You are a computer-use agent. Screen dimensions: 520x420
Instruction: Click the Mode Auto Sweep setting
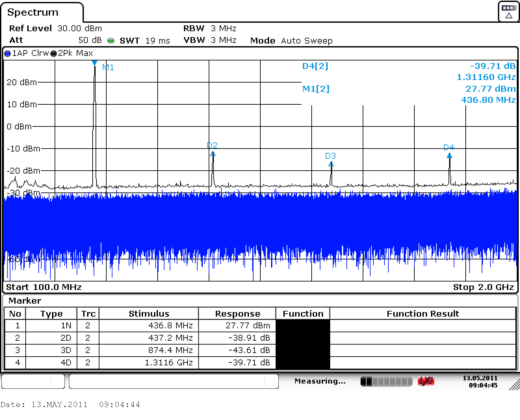291,41
